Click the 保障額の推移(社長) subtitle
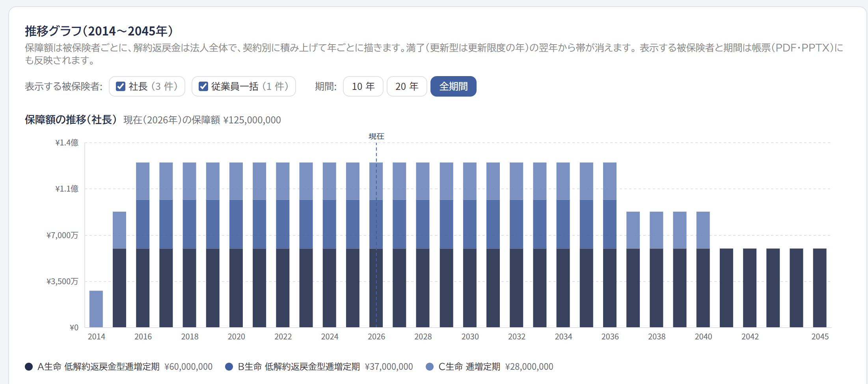The width and height of the screenshot is (868, 384). tap(71, 120)
